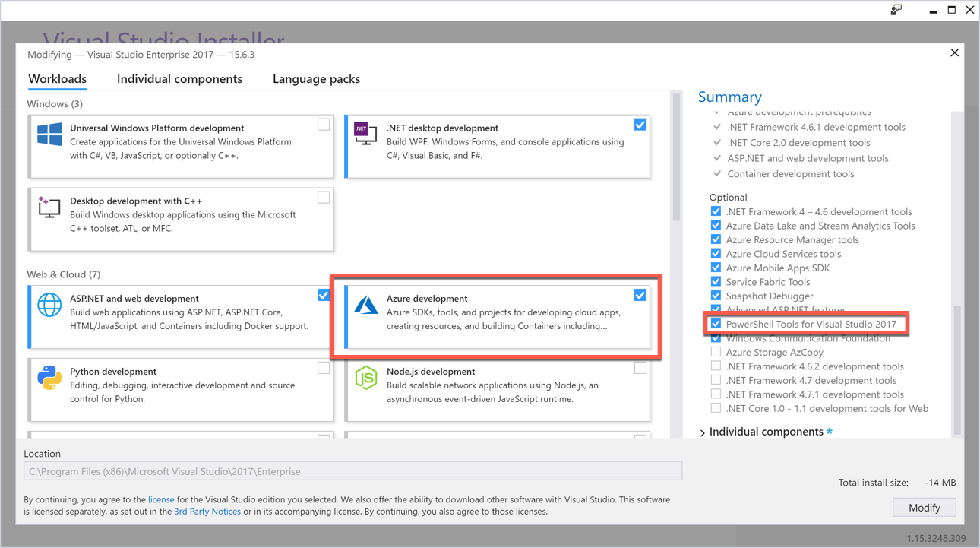Check the Azure Storage AzCopy option
980x548 pixels.
[x=716, y=352]
